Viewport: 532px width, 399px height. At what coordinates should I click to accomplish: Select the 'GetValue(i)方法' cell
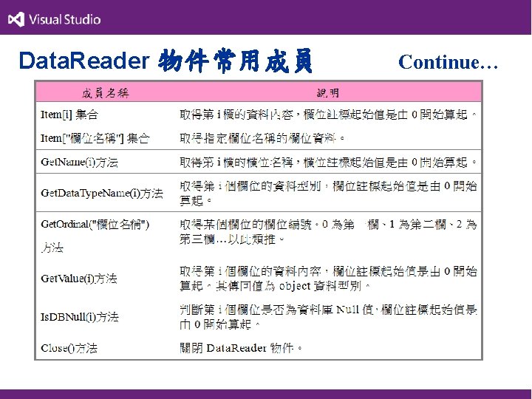(79, 279)
